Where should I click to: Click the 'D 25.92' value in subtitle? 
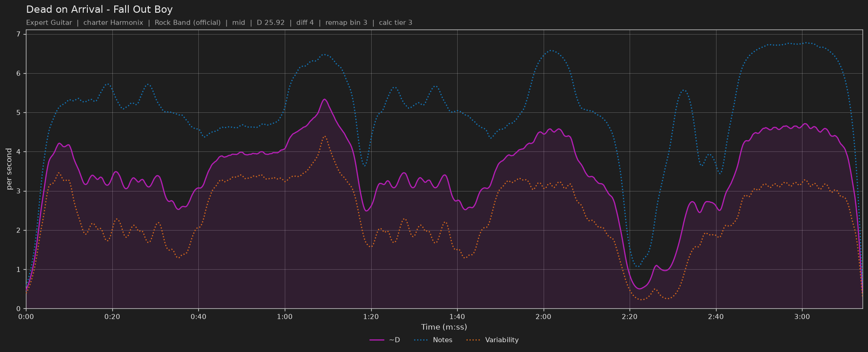click(x=271, y=23)
